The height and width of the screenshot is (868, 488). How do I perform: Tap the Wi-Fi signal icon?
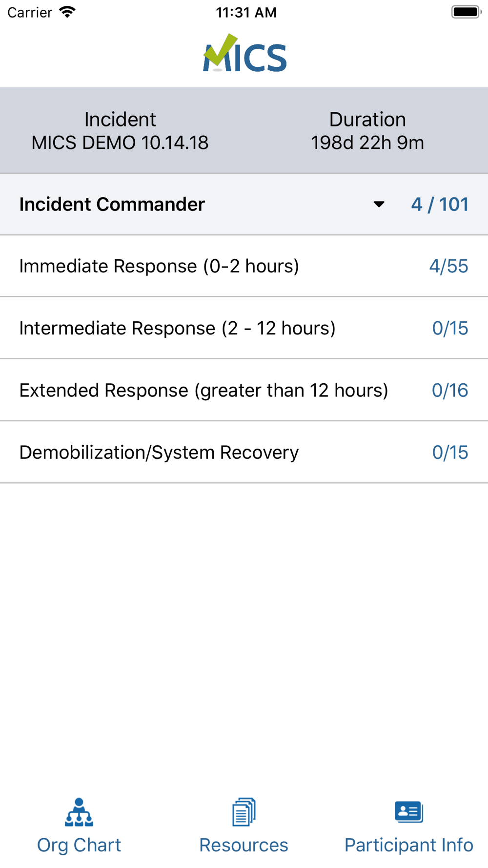coord(67,12)
